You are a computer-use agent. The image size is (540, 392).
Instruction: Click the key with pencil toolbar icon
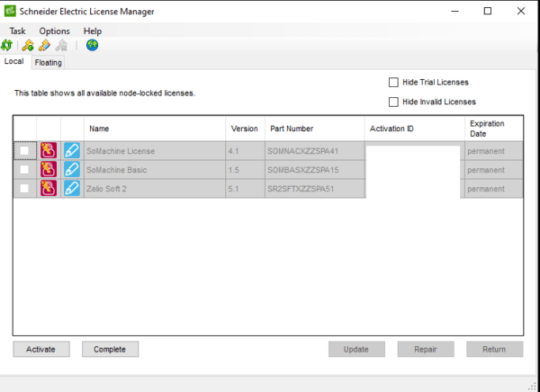(44, 45)
